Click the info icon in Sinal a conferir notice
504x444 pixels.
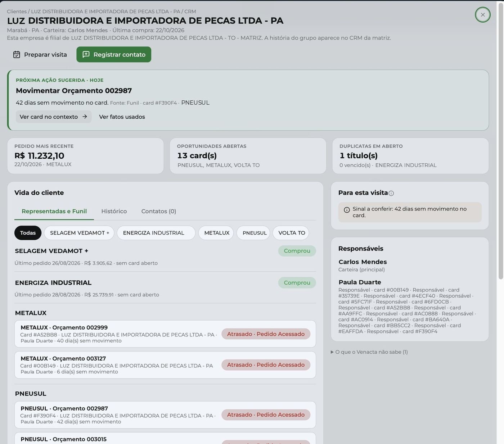[347, 210]
